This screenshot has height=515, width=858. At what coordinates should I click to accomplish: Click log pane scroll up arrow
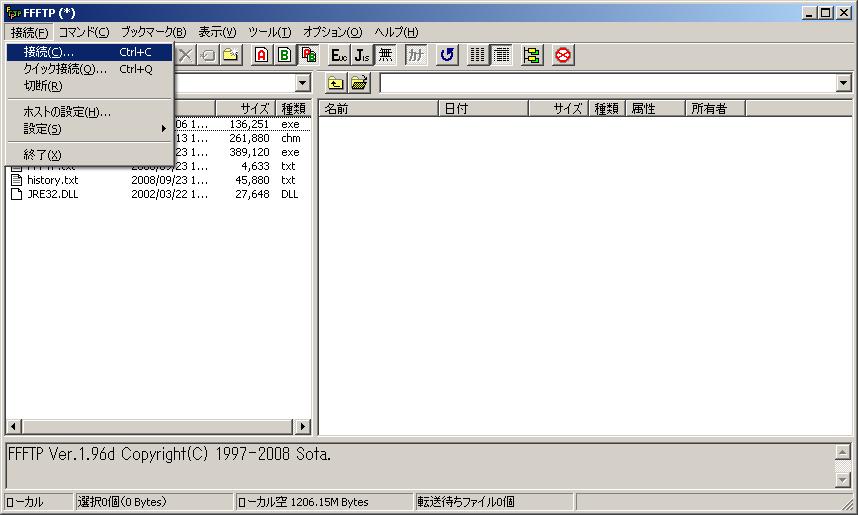pos(843,452)
